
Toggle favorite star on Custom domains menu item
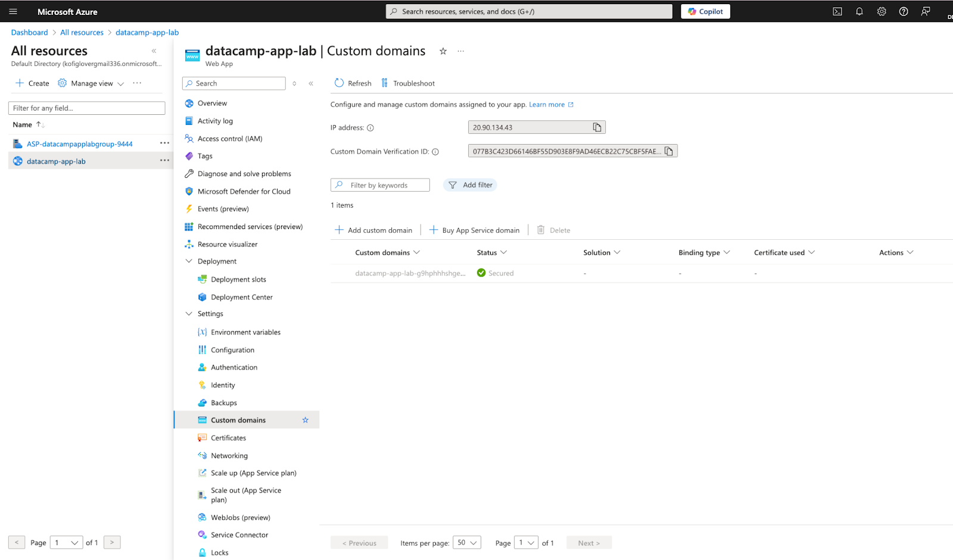pos(306,420)
